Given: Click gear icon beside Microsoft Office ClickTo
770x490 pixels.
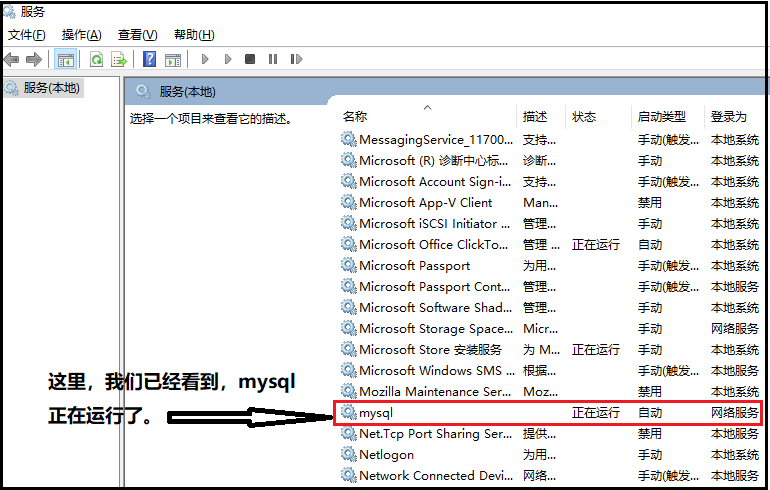Looking at the screenshot, I should coord(349,245).
